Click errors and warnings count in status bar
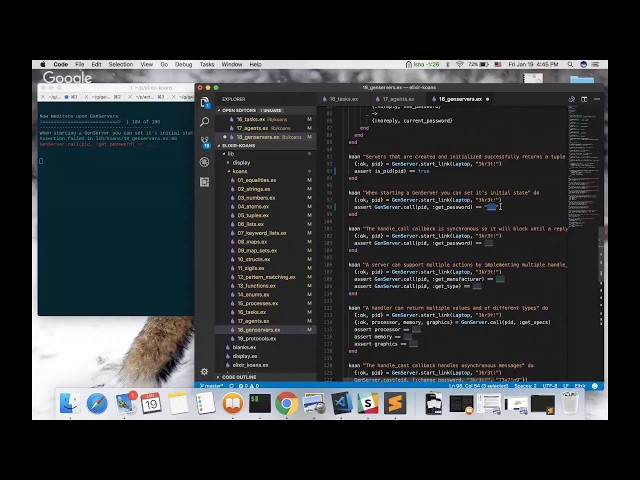Screen dimensions: 640x480 (249, 386)
